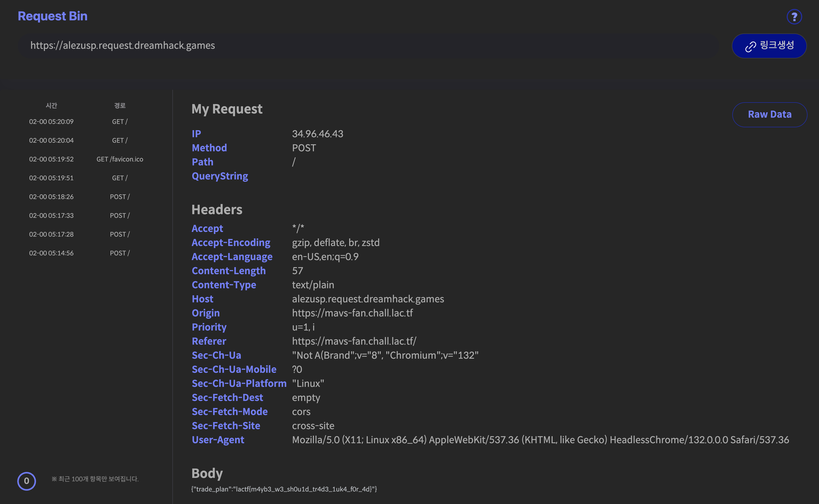Click the bin URL text field
This screenshot has width=819, height=504.
point(367,46)
